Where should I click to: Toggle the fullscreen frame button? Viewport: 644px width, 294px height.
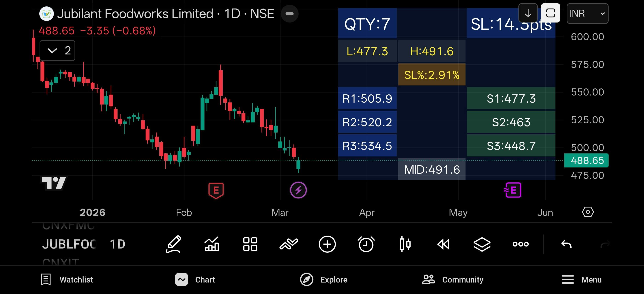pyautogui.click(x=550, y=13)
